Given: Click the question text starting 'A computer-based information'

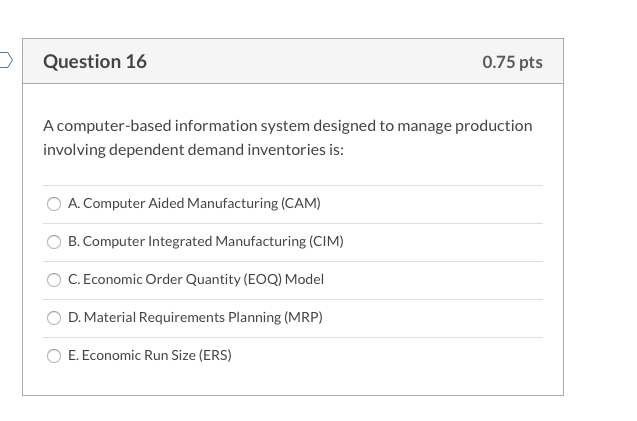Looking at the screenshot, I should 287,126.
